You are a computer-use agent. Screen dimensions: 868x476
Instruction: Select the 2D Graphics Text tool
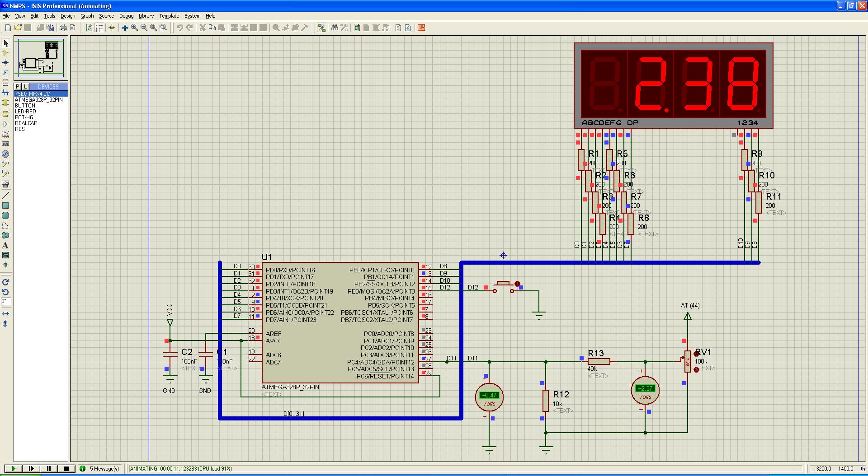[x=5, y=246]
